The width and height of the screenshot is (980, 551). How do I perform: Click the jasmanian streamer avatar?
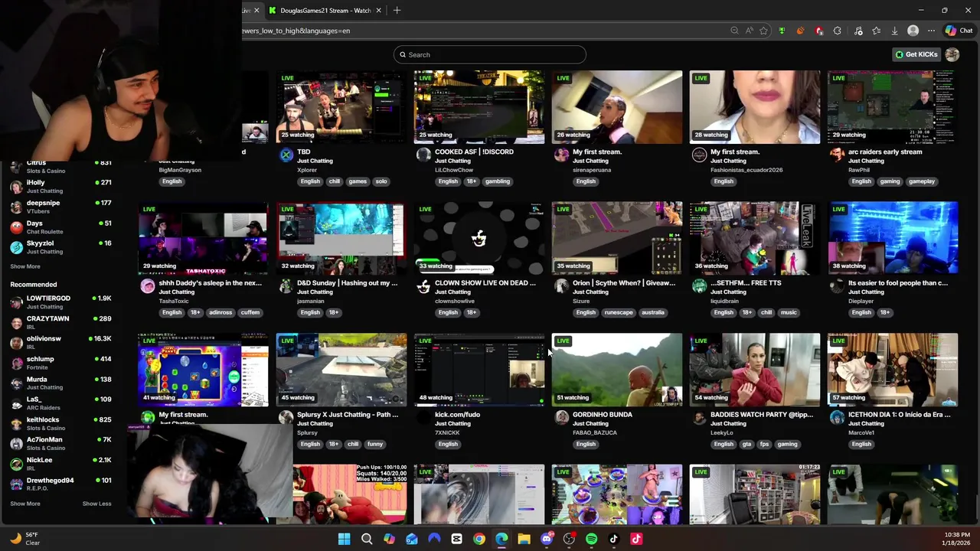[x=286, y=286]
